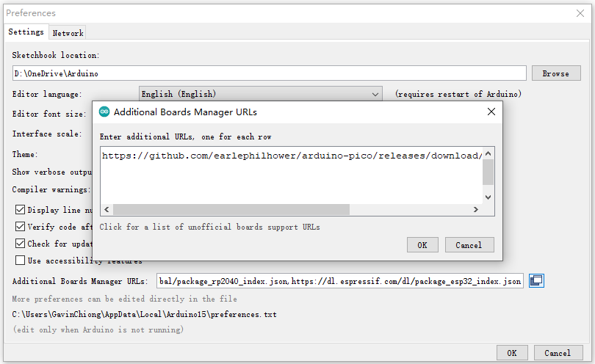Click into the Sketchbook location field
The width and height of the screenshot is (595, 364).
coord(270,73)
